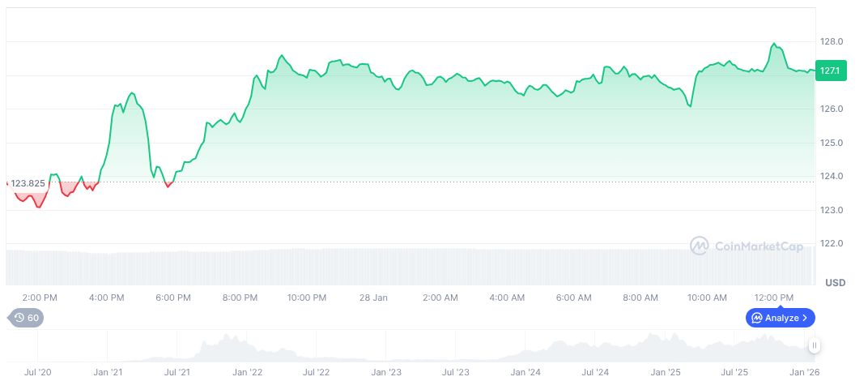Viewport: 868px width, 381px height.
Task: Click the 122.0 price axis label
Action: point(833,243)
